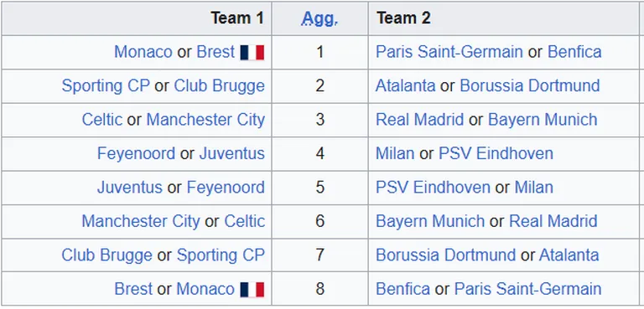Follow the Bayern Munich link in row 3
644x309 pixels.
point(543,120)
